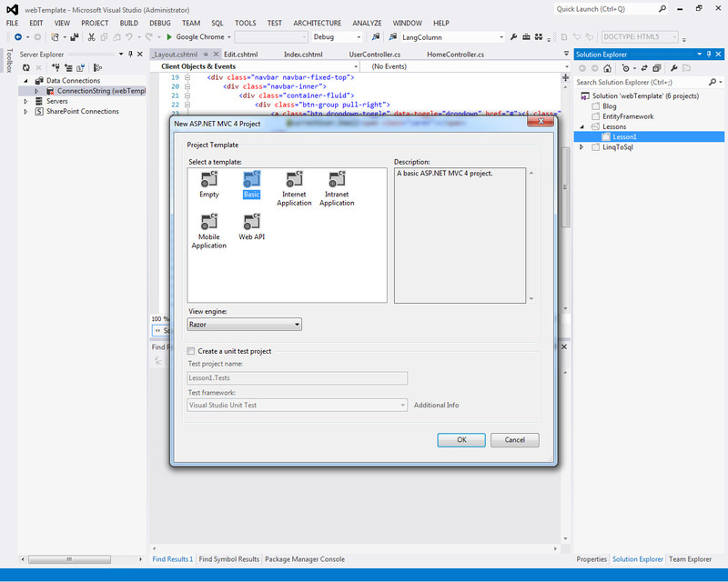Collapse the Lessons folder node
The width and height of the screenshot is (728, 582).
581,126
